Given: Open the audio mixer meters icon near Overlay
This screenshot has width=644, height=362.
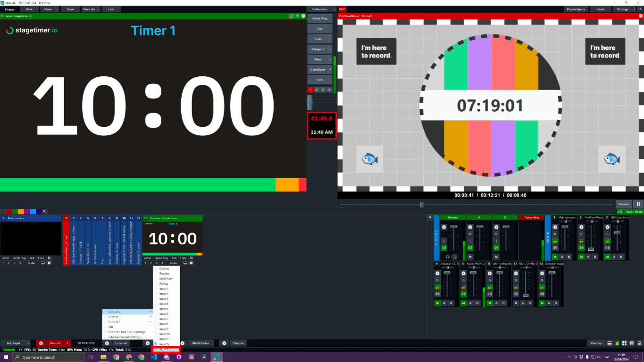Looking at the screenshot, I should click(x=617, y=343).
